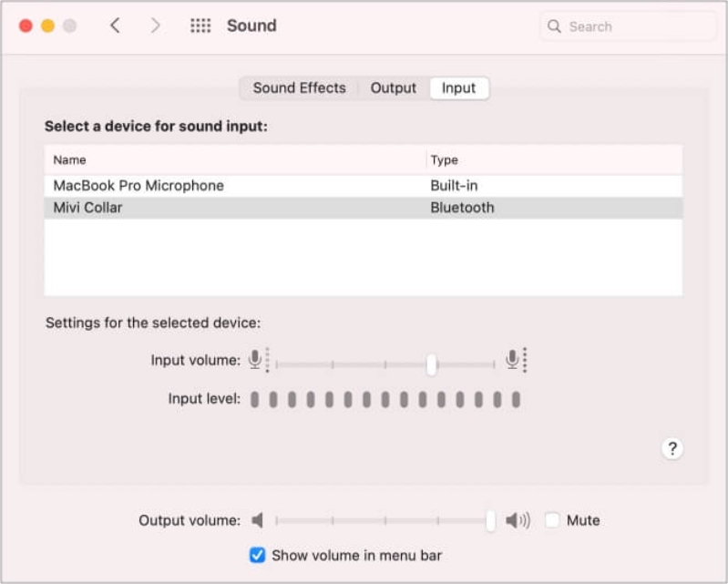Select the Input tab
Viewport: 728px width, 584px height.
[458, 87]
